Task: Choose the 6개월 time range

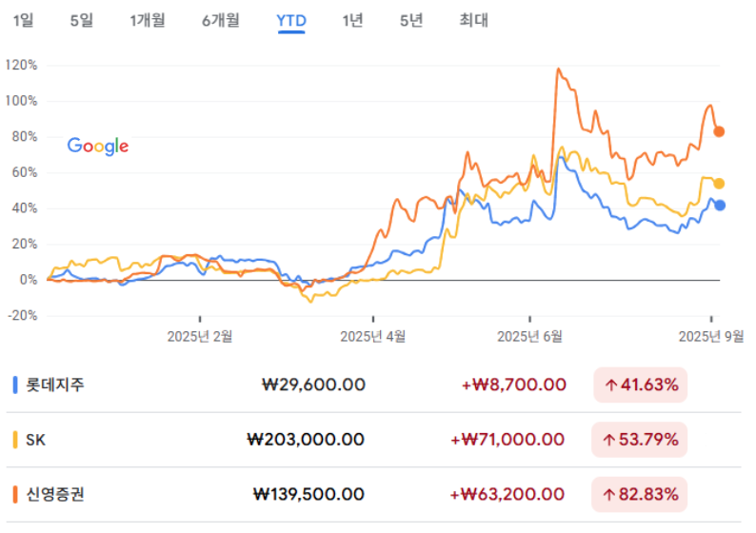Action: tap(220, 20)
